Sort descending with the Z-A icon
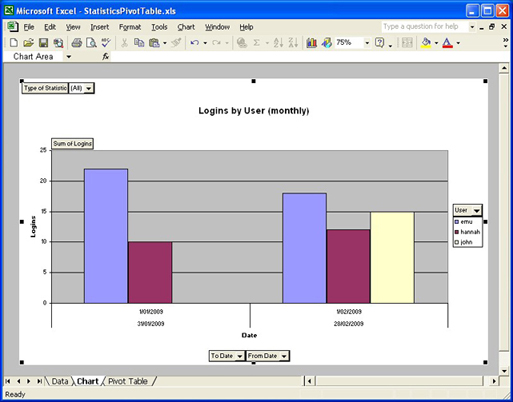 pos(293,43)
